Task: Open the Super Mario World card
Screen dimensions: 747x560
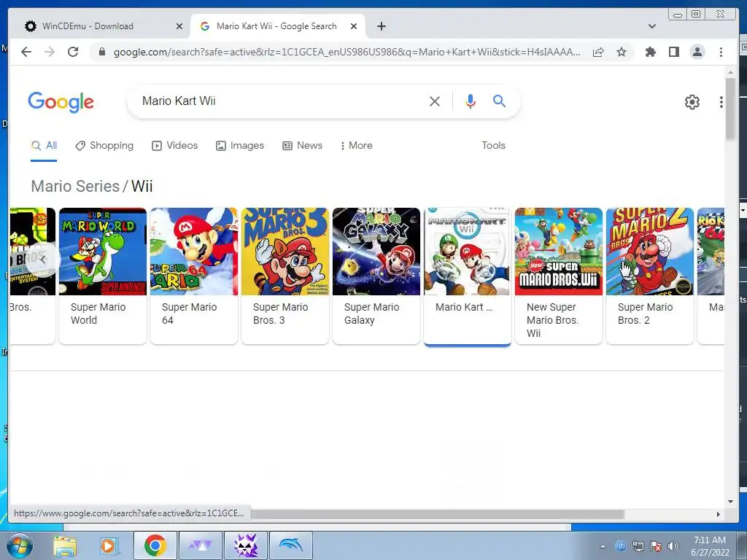Action: (x=102, y=276)
